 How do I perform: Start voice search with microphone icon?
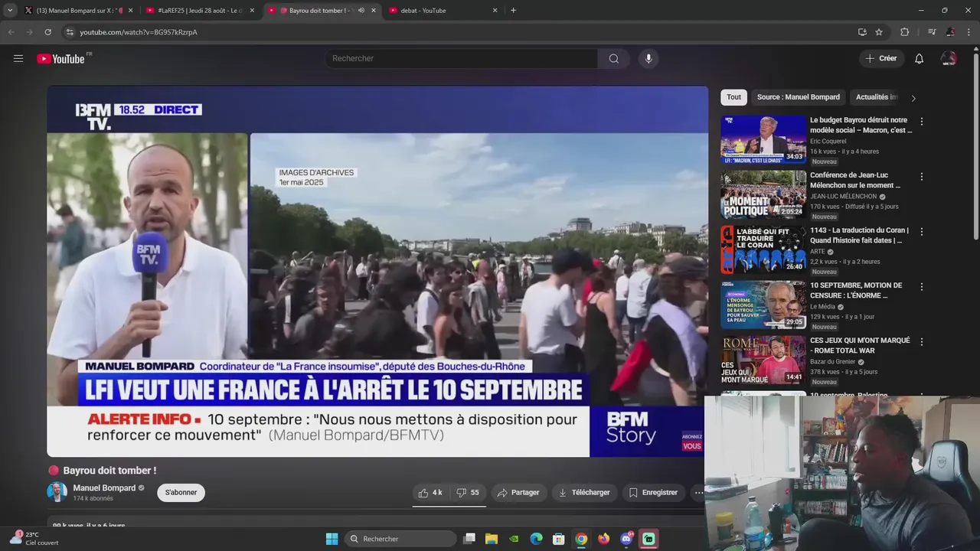[648, 58]
